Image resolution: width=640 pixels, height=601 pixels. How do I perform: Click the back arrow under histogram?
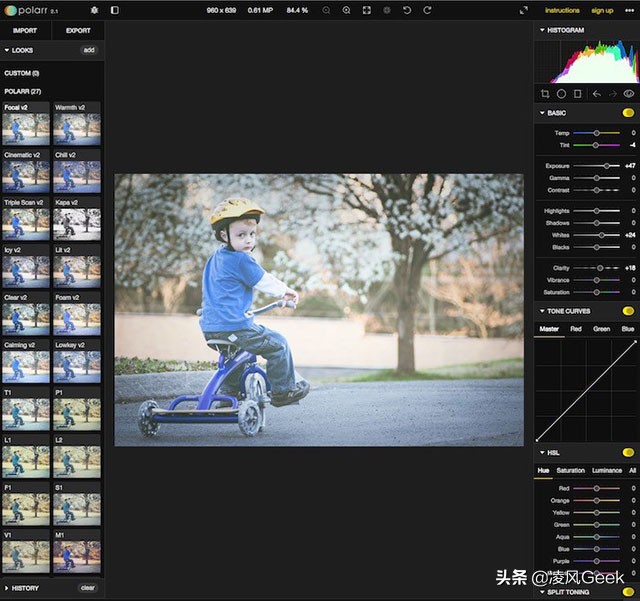tap(597, 94)
